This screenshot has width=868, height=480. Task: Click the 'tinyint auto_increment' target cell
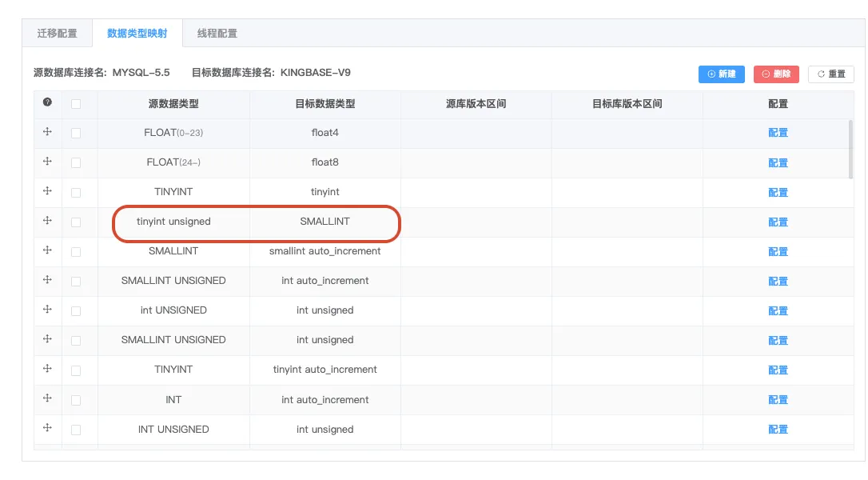[x=325, y=369]
